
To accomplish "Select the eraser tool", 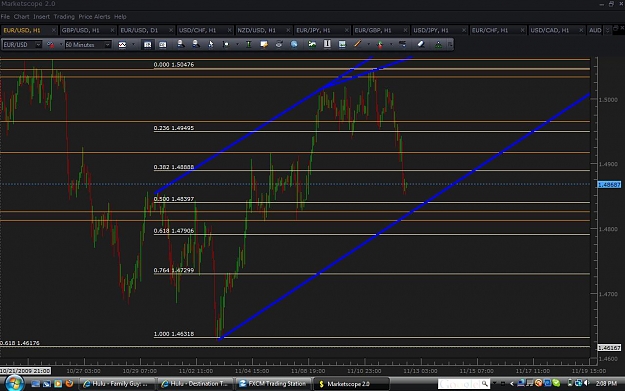I will pos(421,44).
